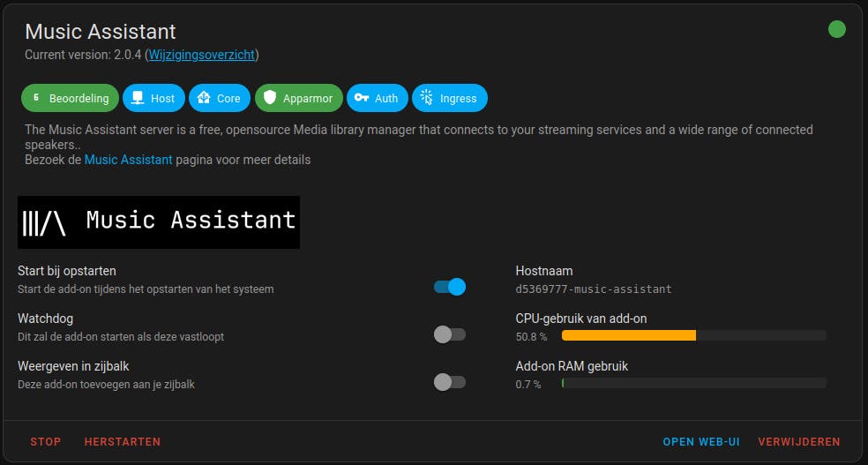The width and height of the screenshot is (868, 465).
Task: Click the Host chip icon
Action: (x=138, y=98)
